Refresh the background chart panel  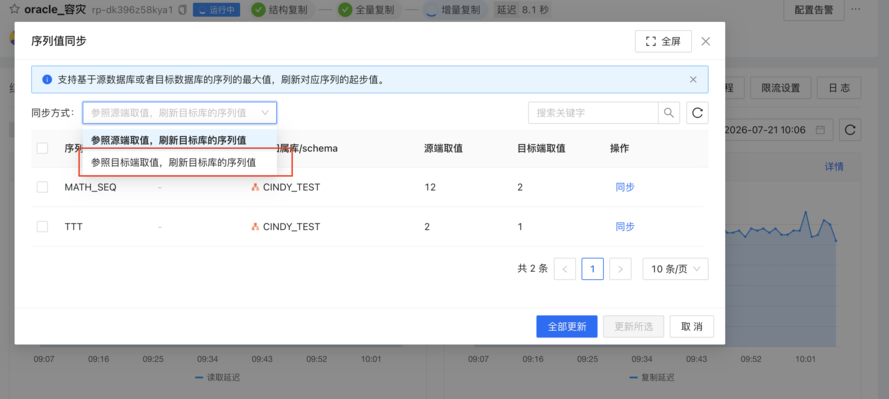point(849,130)
